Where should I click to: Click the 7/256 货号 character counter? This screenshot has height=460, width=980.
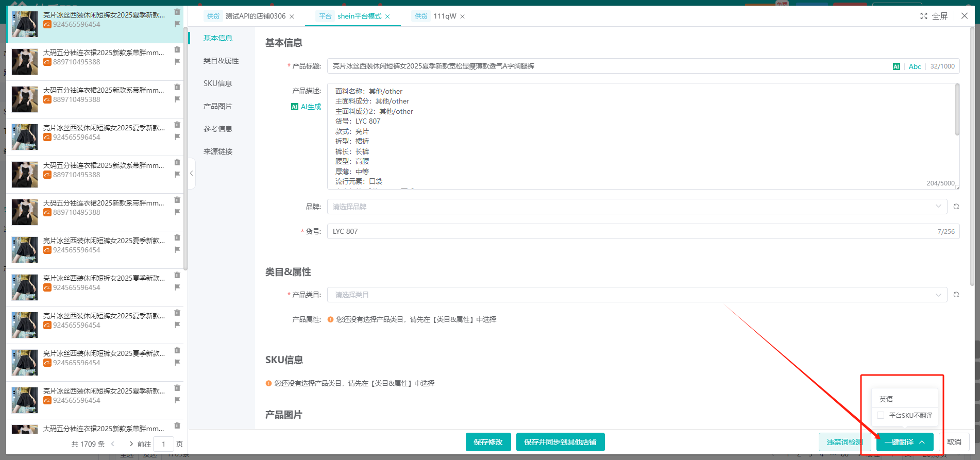point(946,232)
